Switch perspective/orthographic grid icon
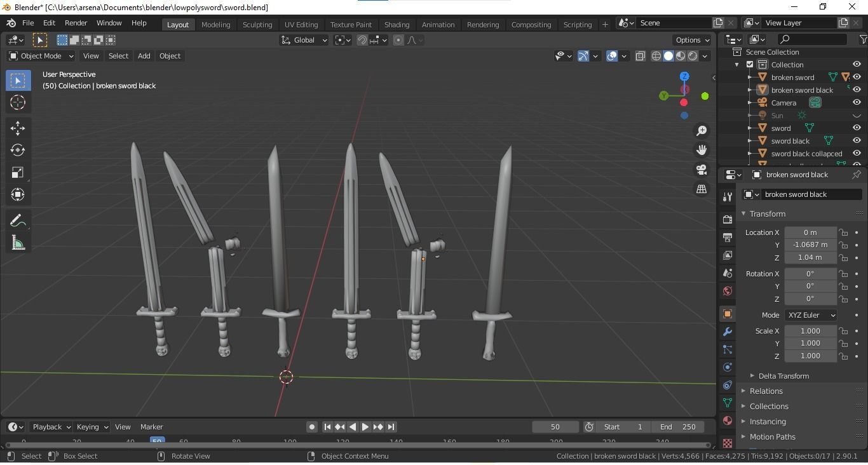The width and height of the screenshot is (868, 465). (x=702, y=189)
